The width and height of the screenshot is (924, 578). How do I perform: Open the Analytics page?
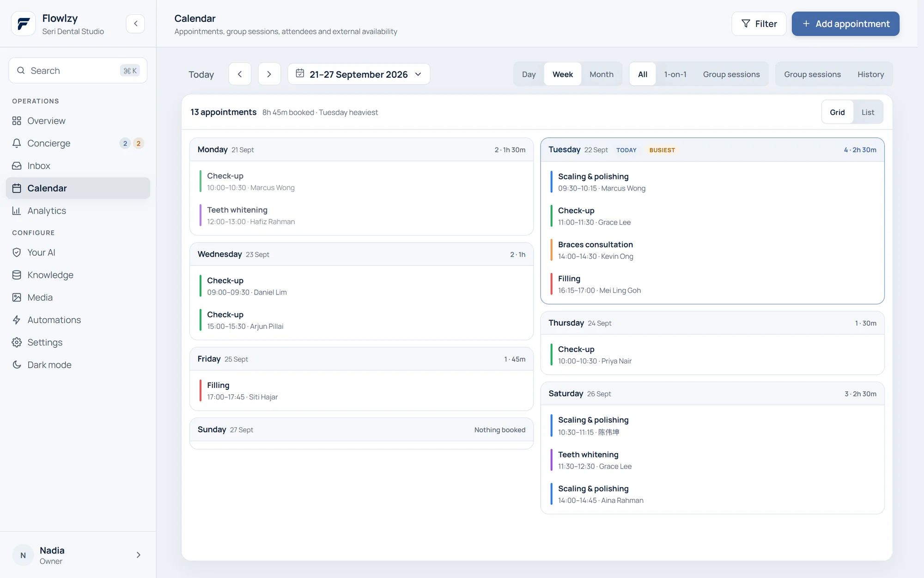78,211
